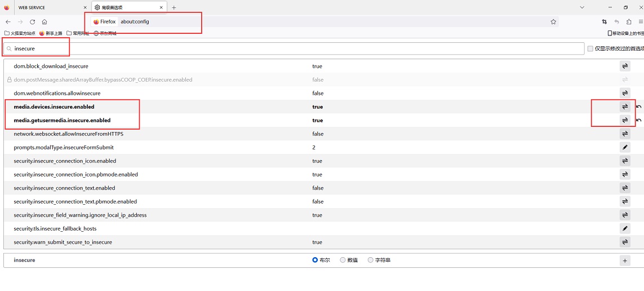
Task: Check 仅显示修改过的首选项 checkbox
Action: coord(590,48)
